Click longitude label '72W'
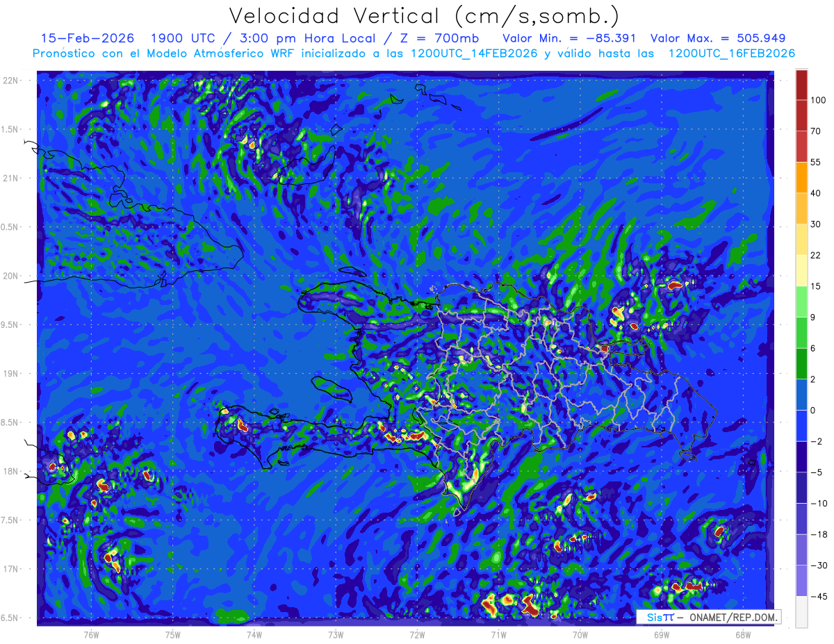The image size is (834, 644). tap(417, 634)
